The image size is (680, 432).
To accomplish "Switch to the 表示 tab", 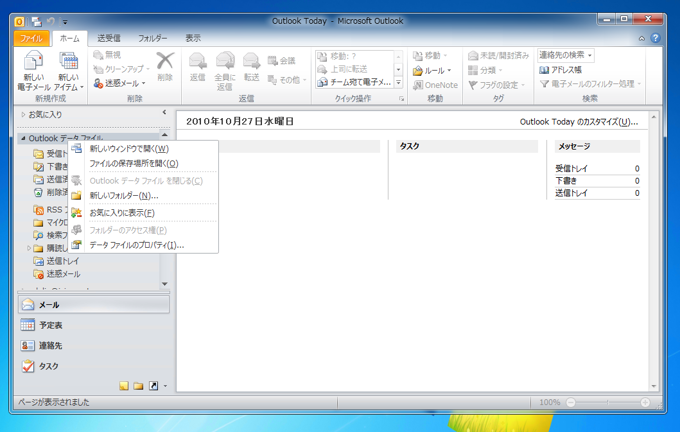I will point(193,38).
